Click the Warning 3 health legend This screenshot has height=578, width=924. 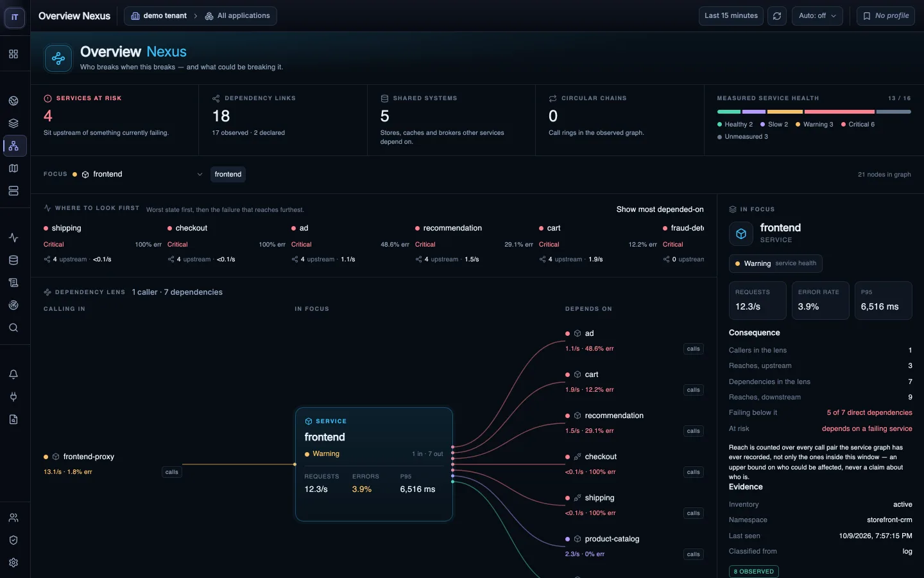point(814,125)
